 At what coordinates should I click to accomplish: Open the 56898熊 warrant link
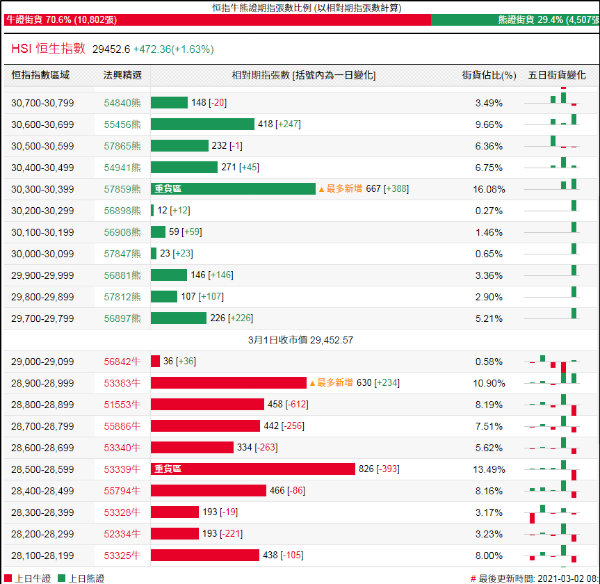pyautogui.click(x=122, y=210)
